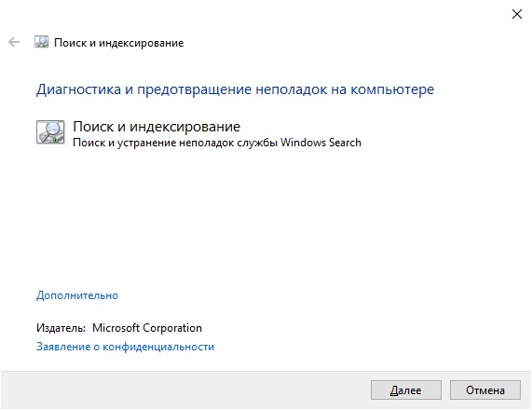Click the header title Поиск и индексирование
Screen dimensions: 532x410
[x=118, y=43]
